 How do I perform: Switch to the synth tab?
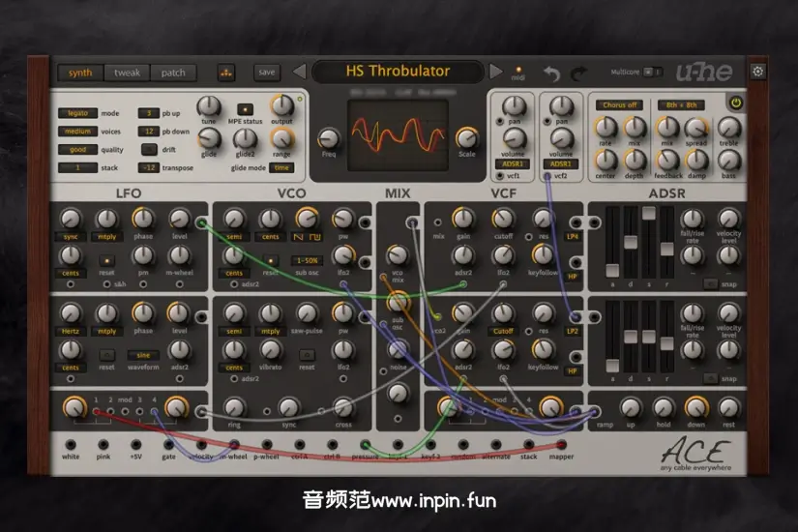tap(80, 73)
